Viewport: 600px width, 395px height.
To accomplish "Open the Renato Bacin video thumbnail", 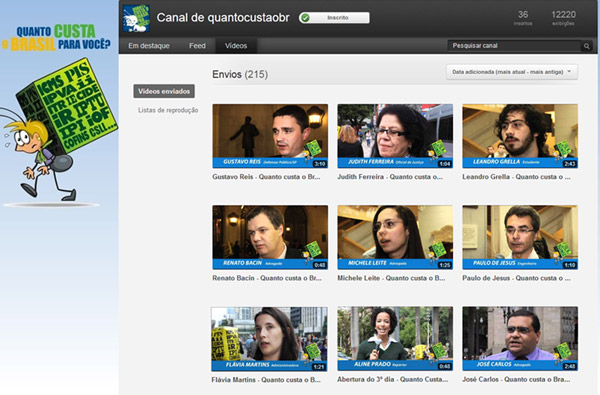I will pyautogui.click(x=270, y=237).
